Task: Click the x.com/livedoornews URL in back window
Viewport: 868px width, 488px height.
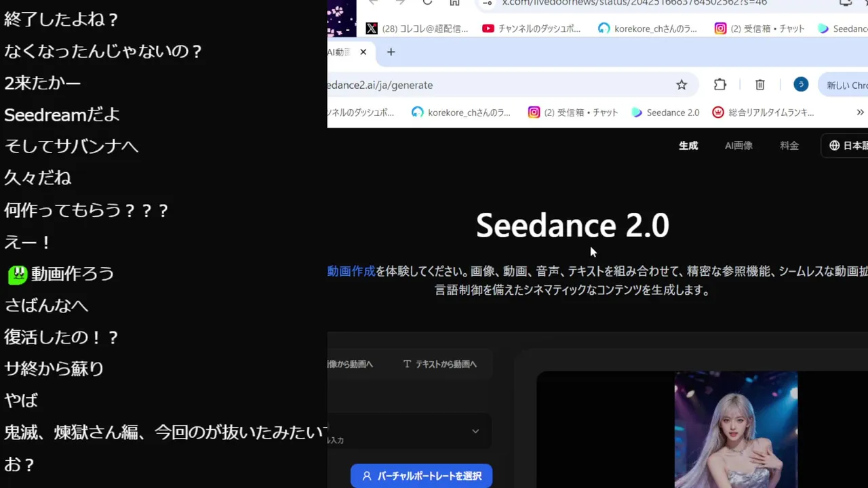Action: pos(634,3)
